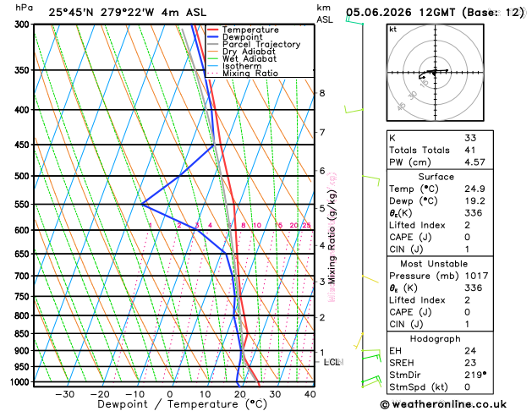
Task: Click the wind barb at 300 hPa
Action: point(354,20)
